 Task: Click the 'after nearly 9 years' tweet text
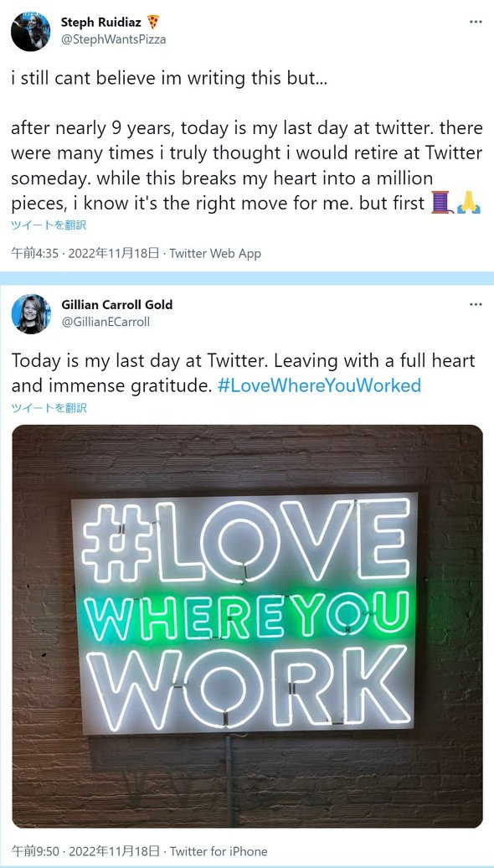pos(246,165)
